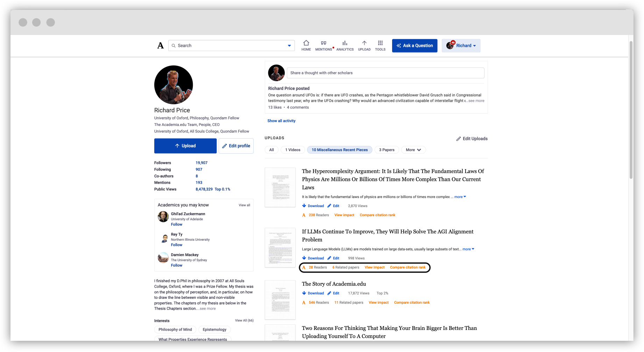Open Ghil'ad Zuckermann's profile photo

click(163, 217)
